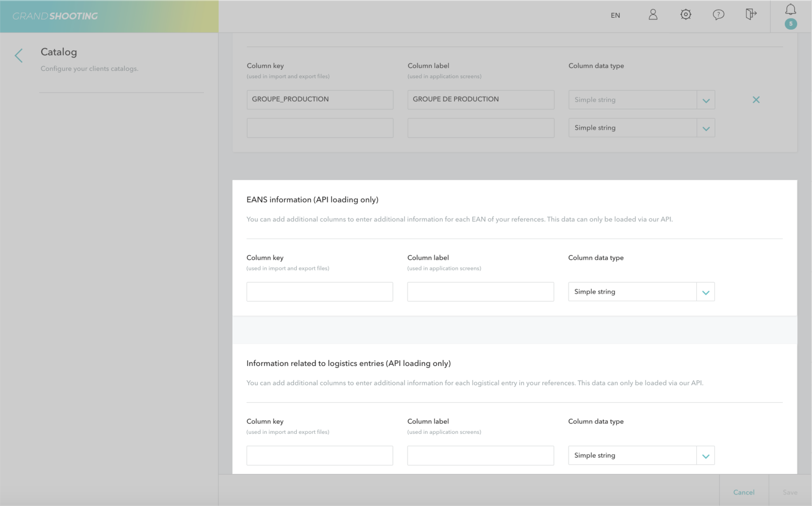
Task: Expand data type dropdown for GROUPE_PRODUCTION row
Action: coord(706,100)
